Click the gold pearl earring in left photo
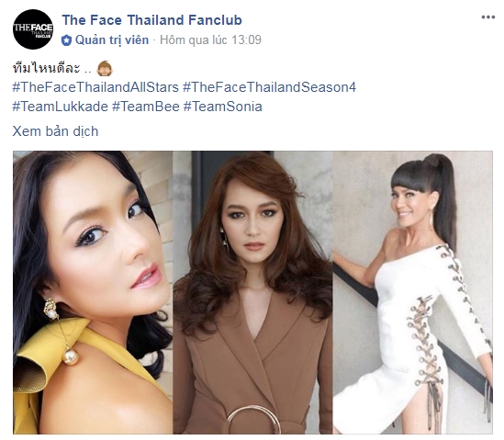This screenshot has height=440, width=504. click(62, 332)
